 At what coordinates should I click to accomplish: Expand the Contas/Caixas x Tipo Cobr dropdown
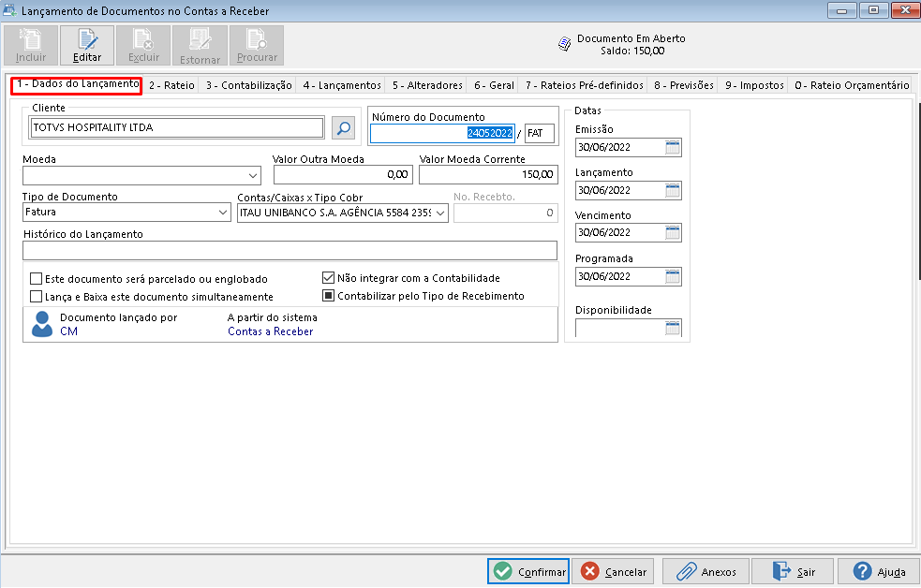point(440,213)
